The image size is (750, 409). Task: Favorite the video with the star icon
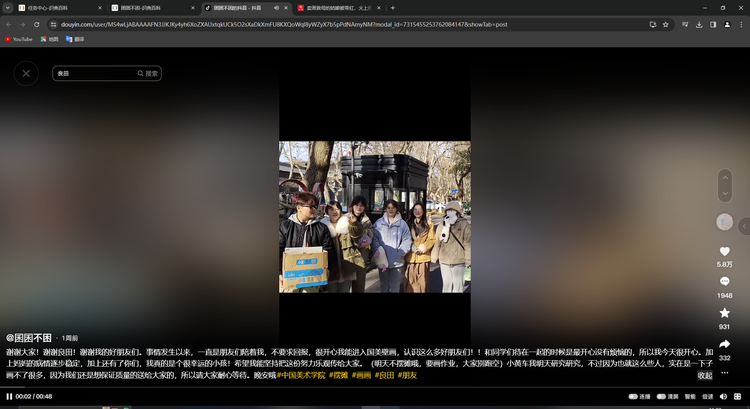[724, 313]
